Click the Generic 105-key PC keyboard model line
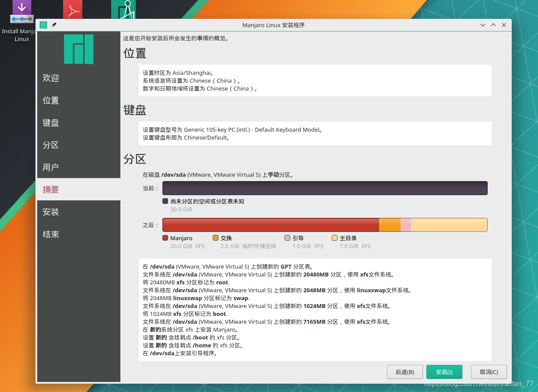Viewport: 538px width, 392px height. (233, 129)
